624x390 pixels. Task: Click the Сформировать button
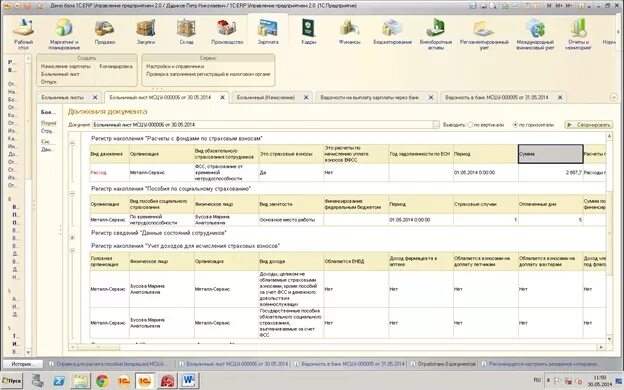[589, 125]
